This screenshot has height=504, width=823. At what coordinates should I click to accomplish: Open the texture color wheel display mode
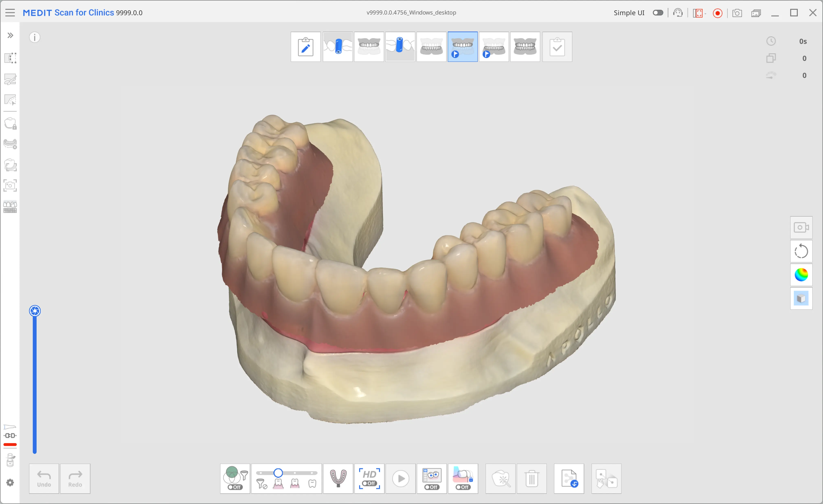pos(801,275)
